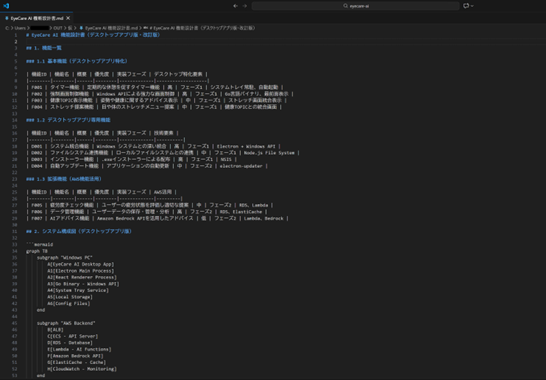Click the OUT breadcrumb segment
The height and width of the screenshot is (380, 546).
pyautogui.click(x=58, y=28)
